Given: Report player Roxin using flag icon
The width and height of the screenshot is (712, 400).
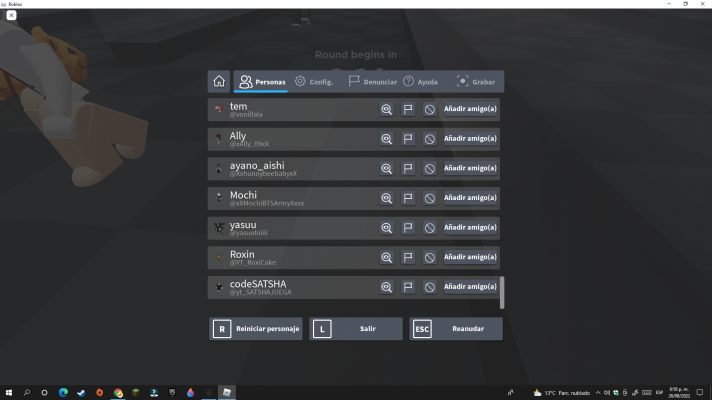Looking at the screenshot, I should pyautogui.click(x=408, y=257).
